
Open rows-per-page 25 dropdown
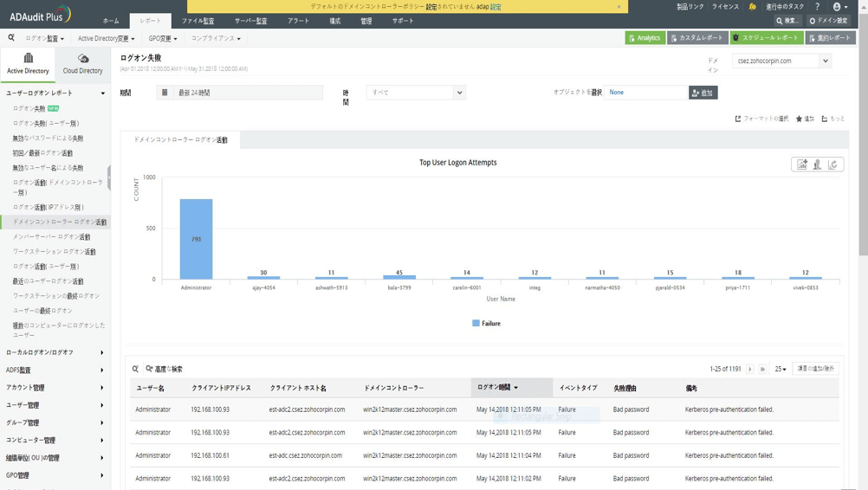[x=781, y=369]
